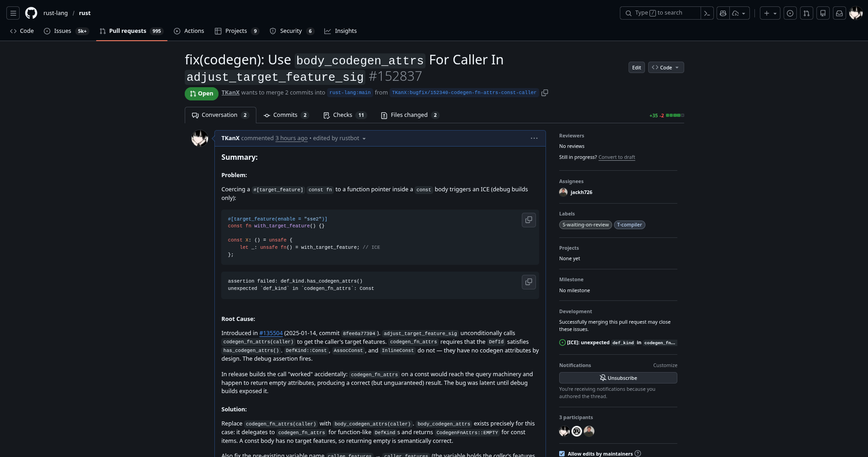
Task: Open the hamburger navigation menu
Action: coord(13,13)
